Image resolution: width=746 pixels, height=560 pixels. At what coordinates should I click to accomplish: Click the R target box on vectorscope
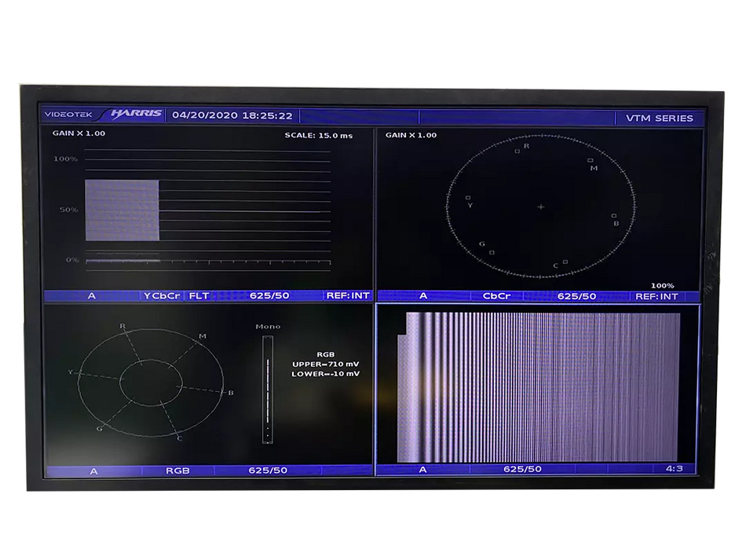[517, 152]
